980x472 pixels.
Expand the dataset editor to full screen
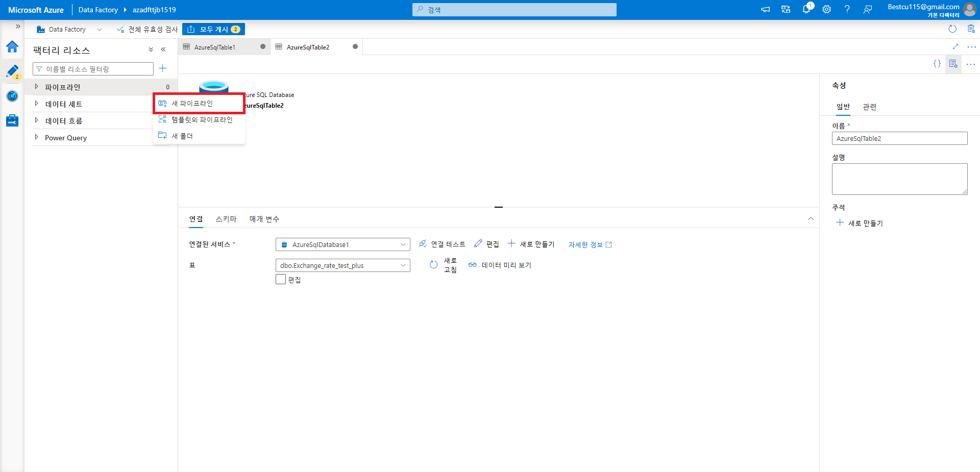[955, 46]
